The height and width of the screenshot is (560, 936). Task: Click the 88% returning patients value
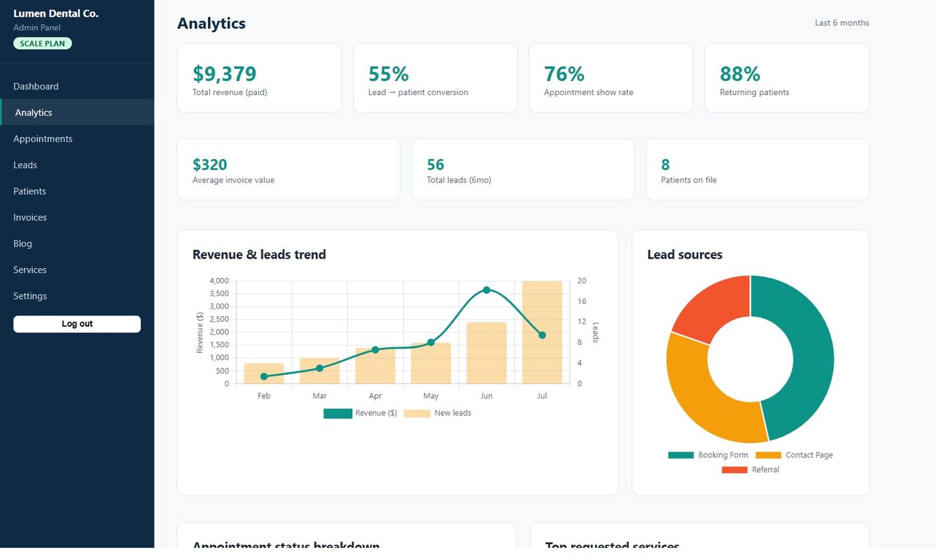740,74
